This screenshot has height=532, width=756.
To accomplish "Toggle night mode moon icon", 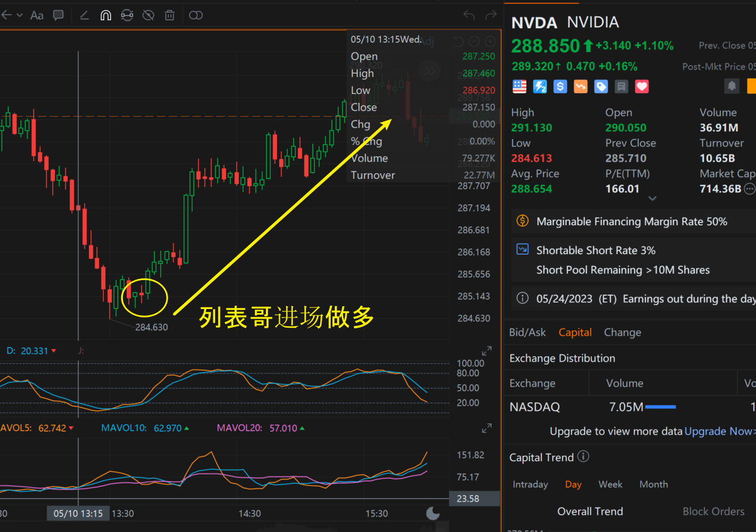I will tap(433, 513).
